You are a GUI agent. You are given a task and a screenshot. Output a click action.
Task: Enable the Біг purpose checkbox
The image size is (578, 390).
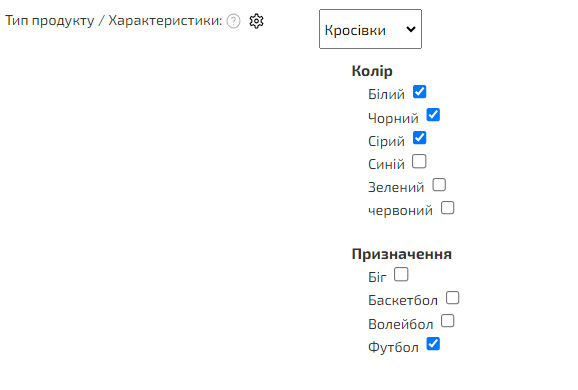coord(401,275)
